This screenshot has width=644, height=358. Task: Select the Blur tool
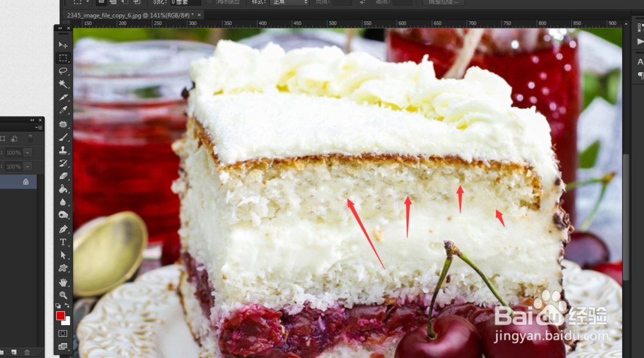(x=63, y=202)
